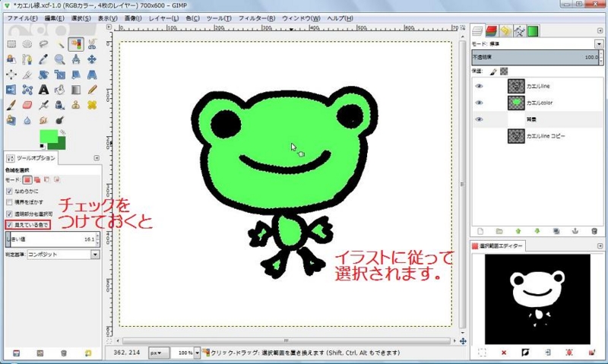Toggle the 見えている色で sample merged checkbox
The width and height of the screenshot is (608, 364).
coord(9,225)
